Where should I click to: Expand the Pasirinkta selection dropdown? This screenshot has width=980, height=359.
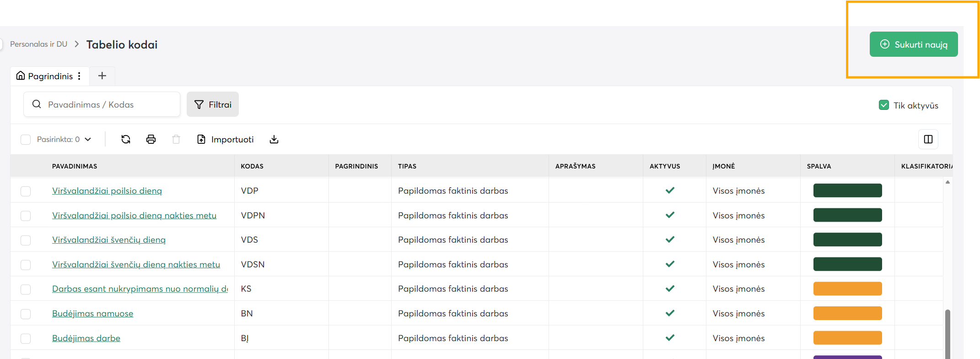(x=88, y=139)
